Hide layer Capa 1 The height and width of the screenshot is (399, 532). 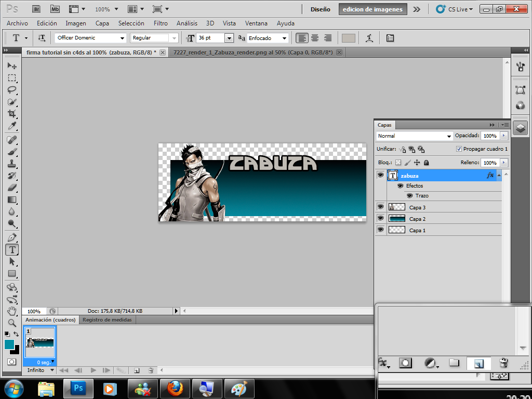pos(381,230)
